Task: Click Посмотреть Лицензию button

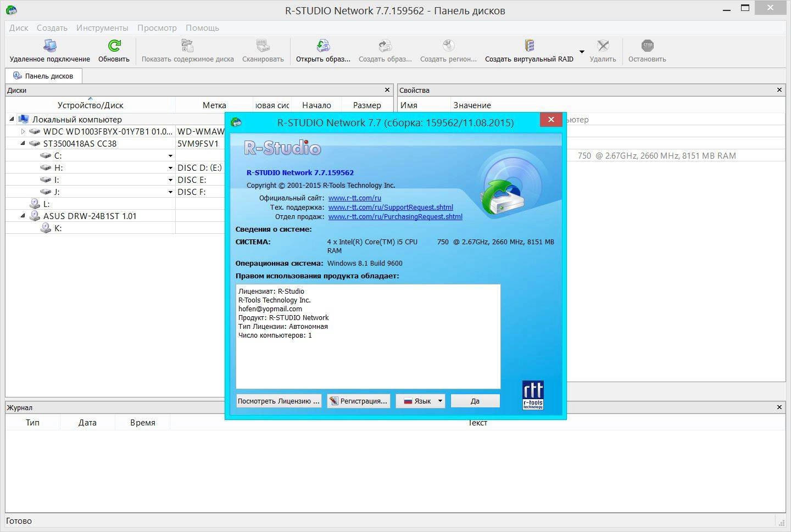Action: 278,401
